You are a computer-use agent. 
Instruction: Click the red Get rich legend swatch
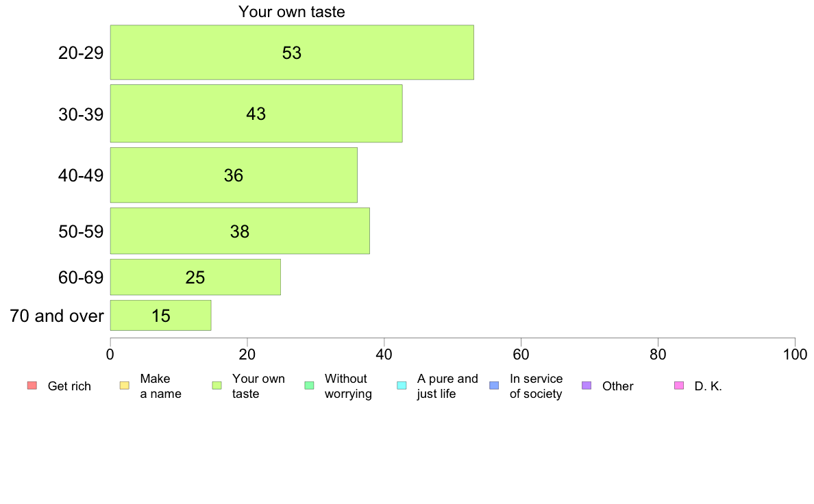(x=32, y=386)
